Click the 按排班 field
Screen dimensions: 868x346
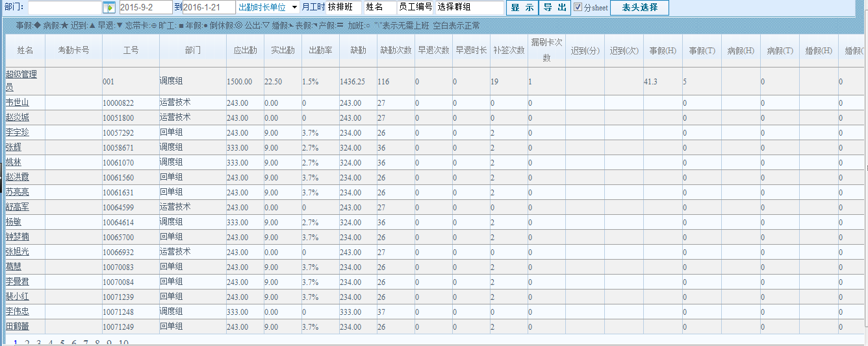coord(344,8)
